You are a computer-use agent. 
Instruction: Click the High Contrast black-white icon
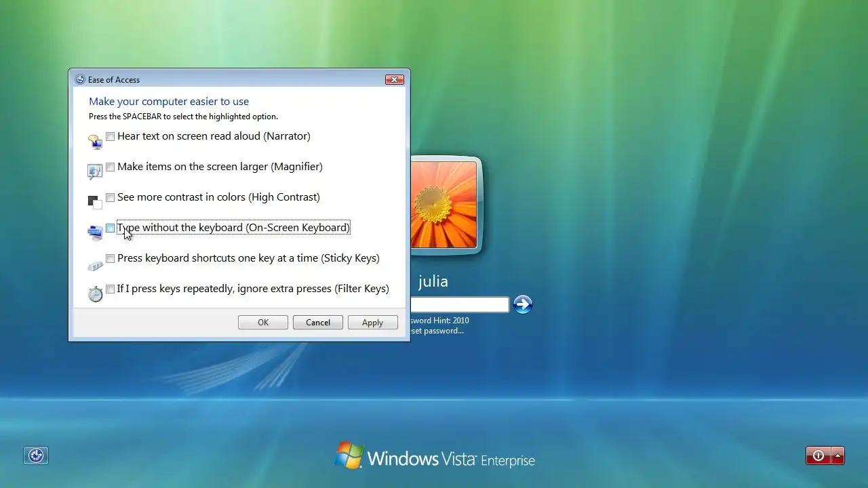[95, 202]
